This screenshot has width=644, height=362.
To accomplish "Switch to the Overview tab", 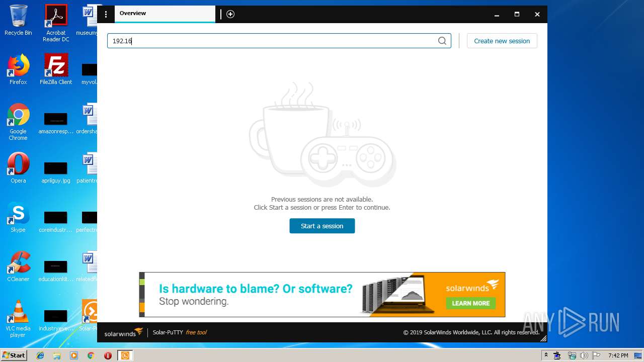I will [165, 14].
